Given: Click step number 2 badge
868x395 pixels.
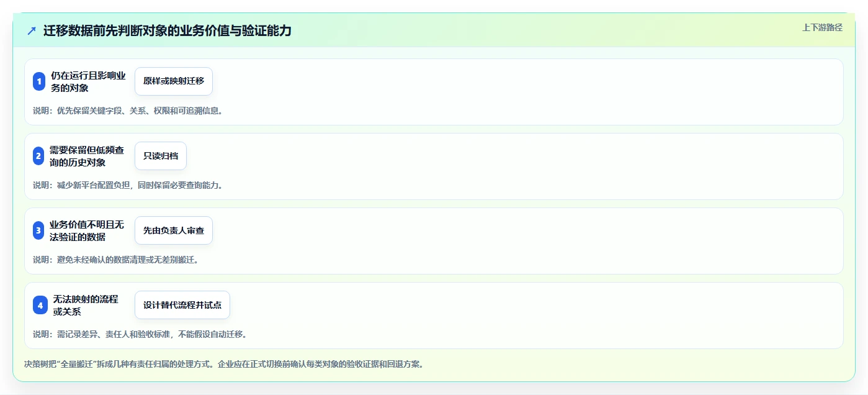Looking at the screenshot, I should 38,156.
